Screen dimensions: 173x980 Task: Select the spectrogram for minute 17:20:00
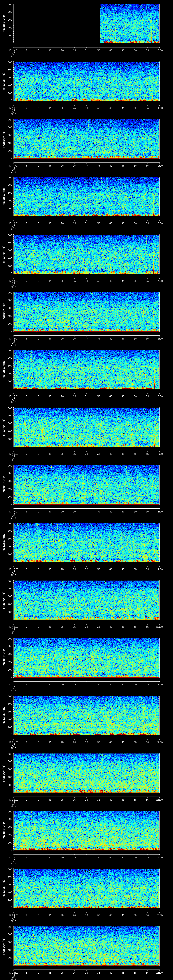(87, 658)
